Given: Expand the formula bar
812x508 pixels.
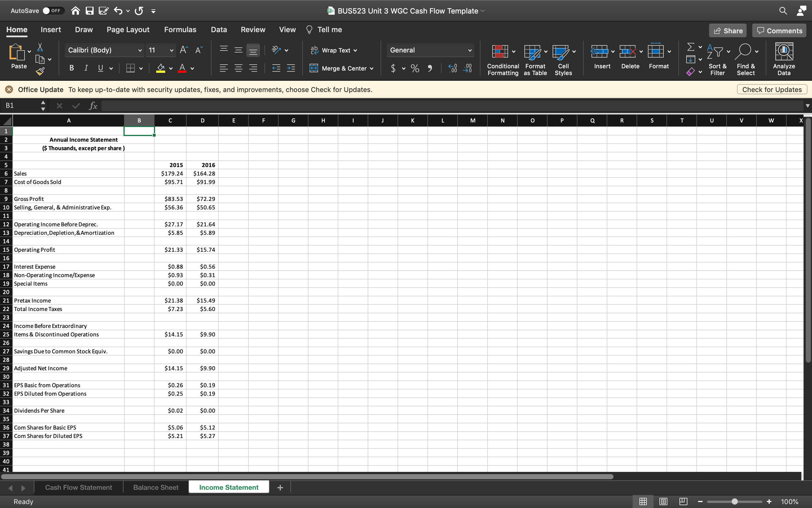Looking at the screenshot, I should pos(807,106).
